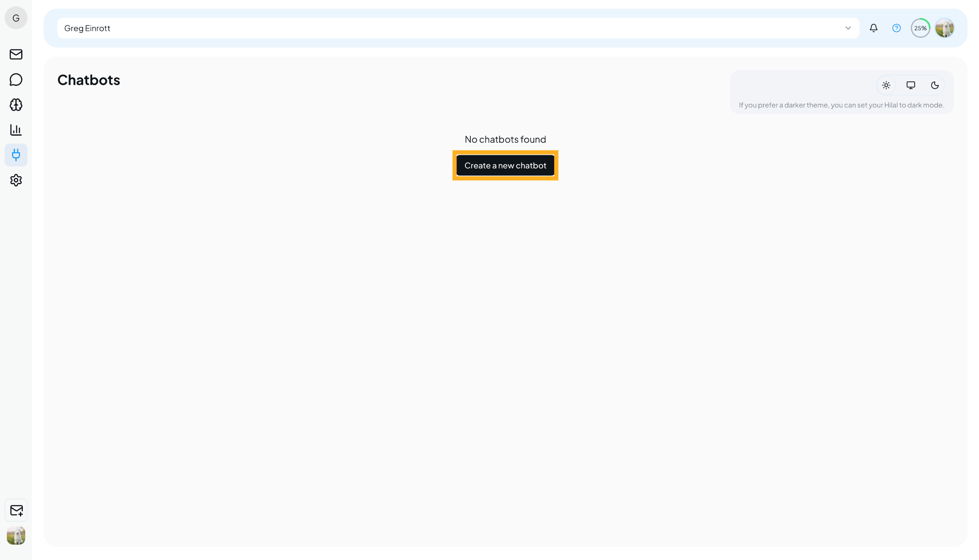This screenshot has height=560, width=979.
Task: Select the AI brain icon in sidebar
Action: coord(16,105)
